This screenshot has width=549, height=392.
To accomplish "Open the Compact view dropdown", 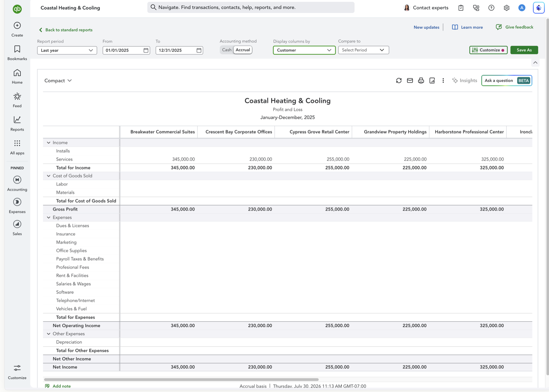I will 58,81.
